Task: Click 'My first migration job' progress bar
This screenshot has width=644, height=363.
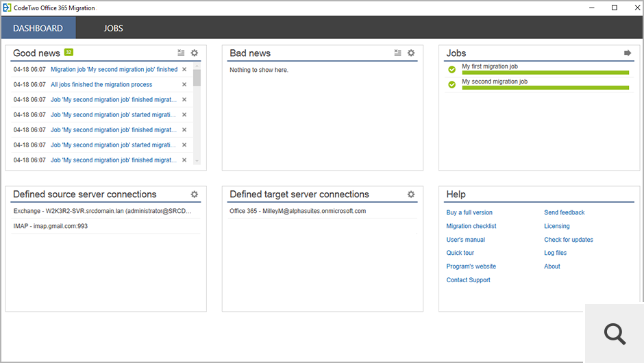Action: [x=545, y=72]
